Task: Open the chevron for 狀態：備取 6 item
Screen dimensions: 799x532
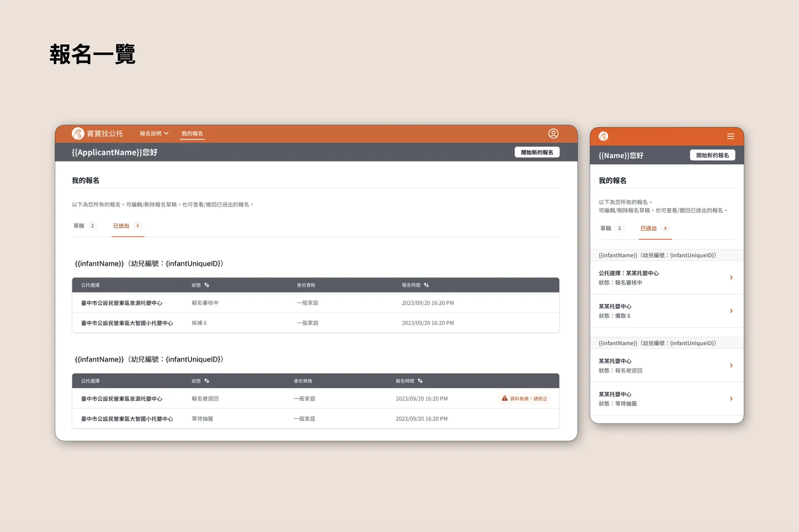Action: click(731, 311)
